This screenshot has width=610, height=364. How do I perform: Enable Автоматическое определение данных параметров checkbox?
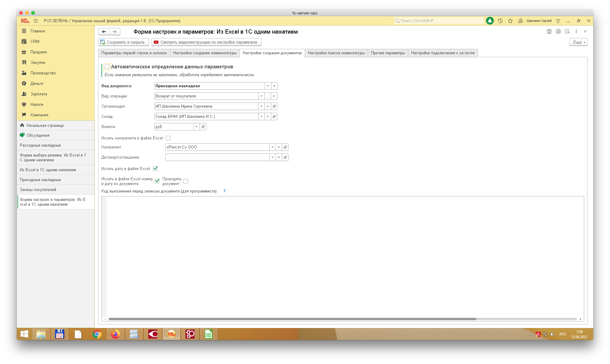(x=107, y=67)
